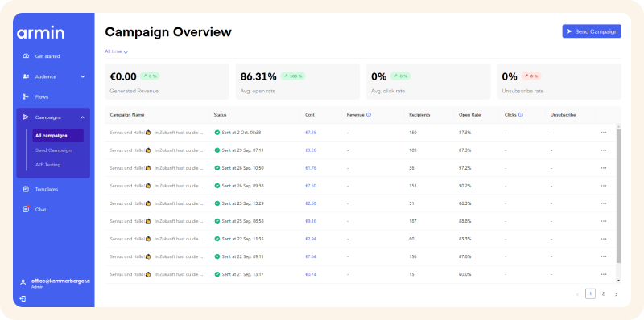644x320 pixels.
Task: Click cost €2.50 link
Action: pos(311,203)
